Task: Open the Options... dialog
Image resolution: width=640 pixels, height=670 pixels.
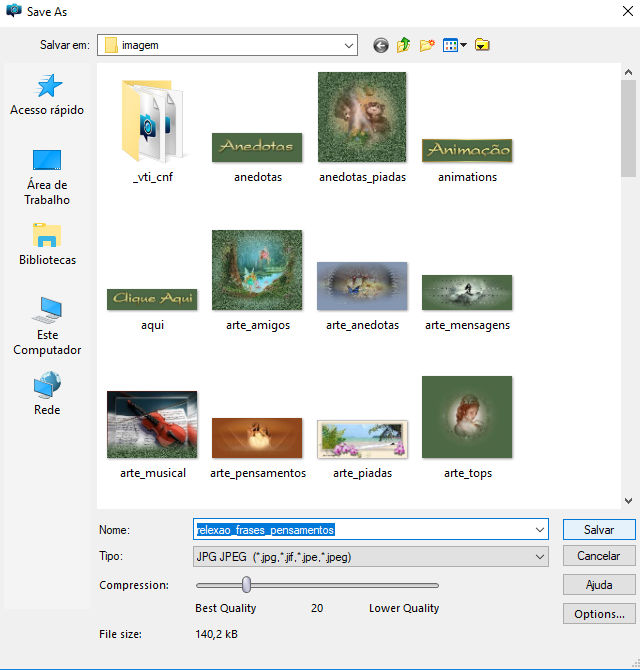Action: (x=599, y=614)
